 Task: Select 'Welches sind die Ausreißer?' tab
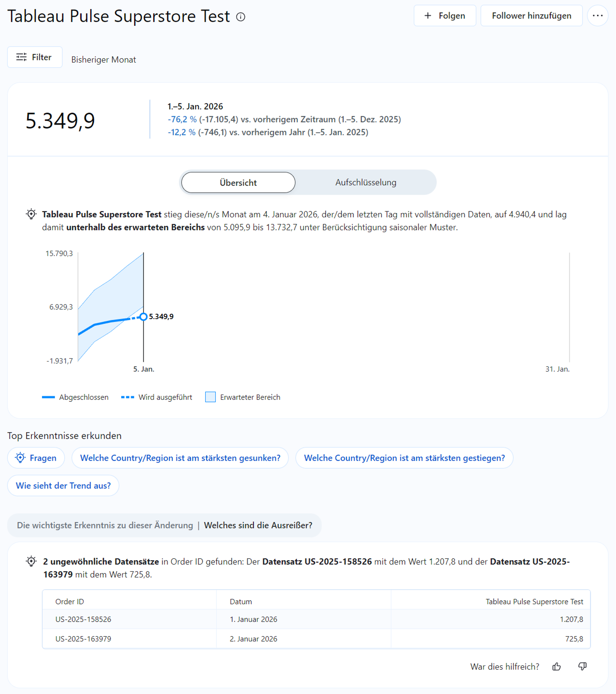[258, 525]
